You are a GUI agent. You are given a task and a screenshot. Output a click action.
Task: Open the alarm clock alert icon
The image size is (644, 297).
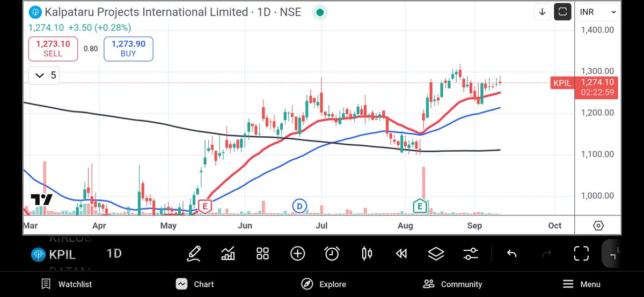332,253
